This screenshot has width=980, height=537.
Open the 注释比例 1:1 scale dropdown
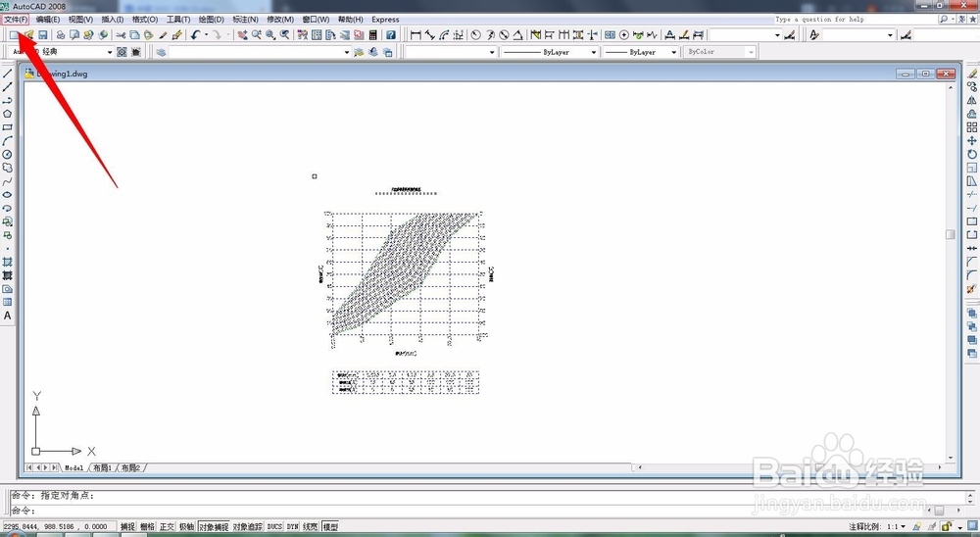[x=895, y=527]
